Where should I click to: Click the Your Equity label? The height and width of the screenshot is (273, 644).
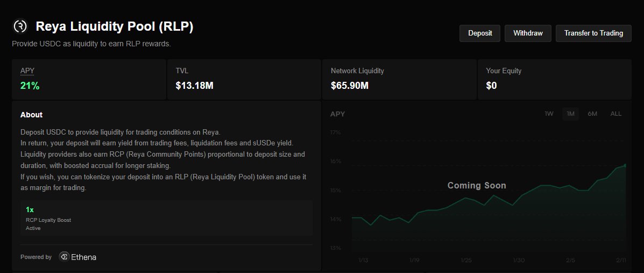click(x=504, y=71)
